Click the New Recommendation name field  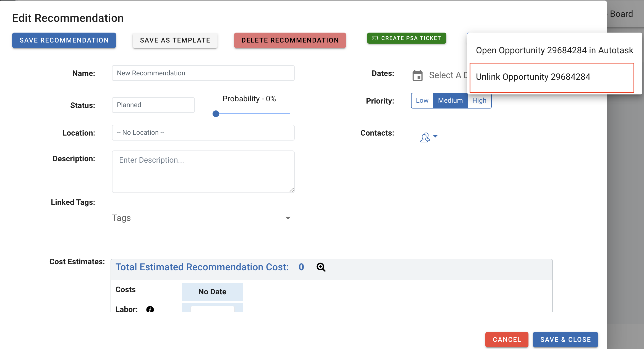coord(203,73)
